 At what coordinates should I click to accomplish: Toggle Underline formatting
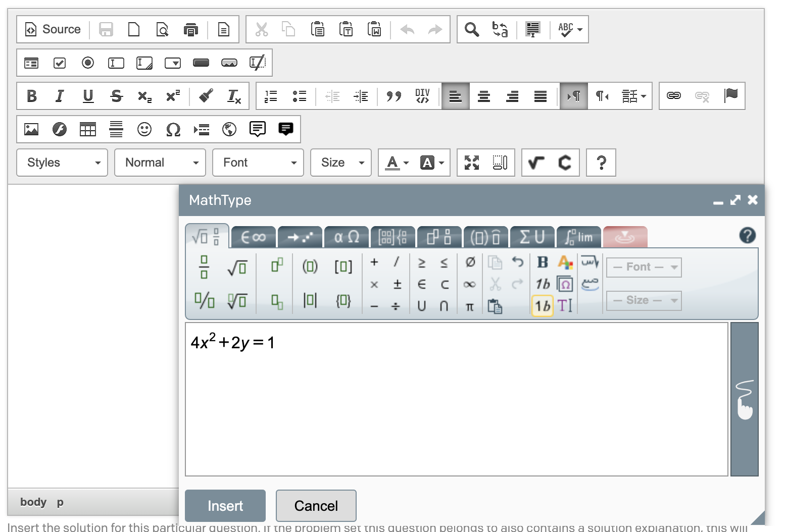[x=88, y=96]
